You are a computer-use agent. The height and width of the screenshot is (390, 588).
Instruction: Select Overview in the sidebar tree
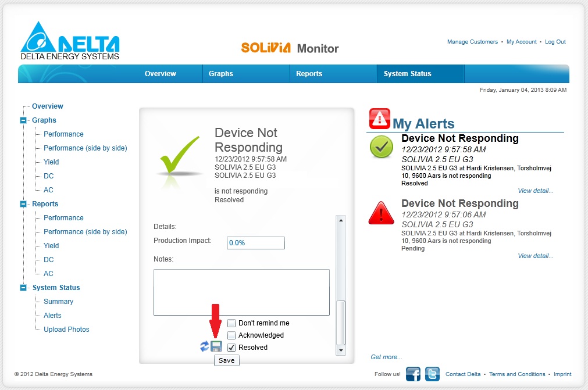pyautogui.click(x=48, y=106)
